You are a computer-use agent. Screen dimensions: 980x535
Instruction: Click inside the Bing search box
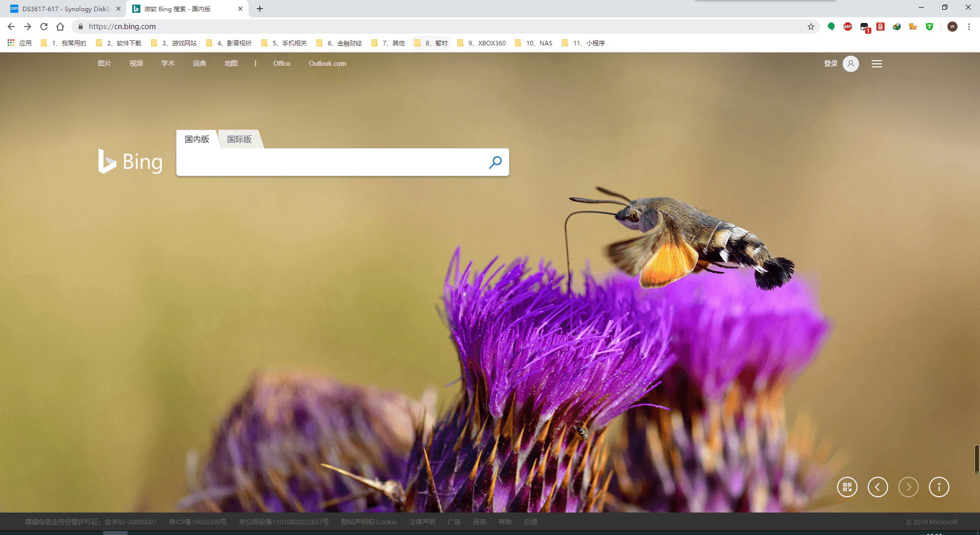point(332,162)
